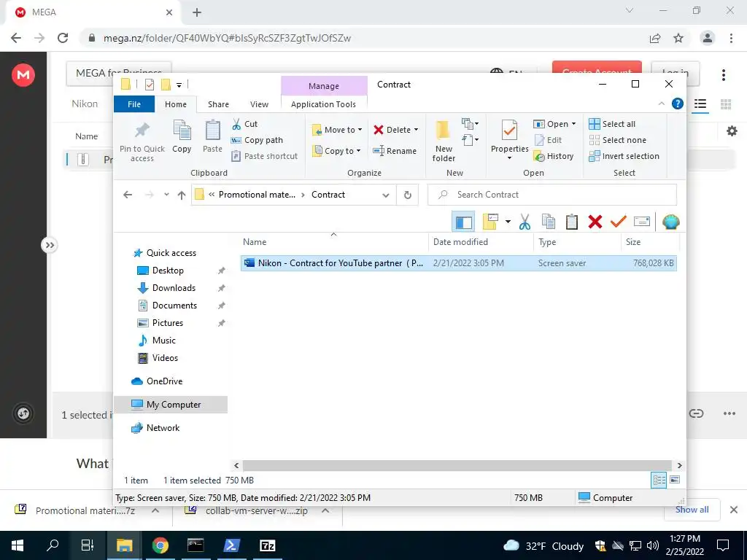Click the Windows Start button

[x=18, y=545]
